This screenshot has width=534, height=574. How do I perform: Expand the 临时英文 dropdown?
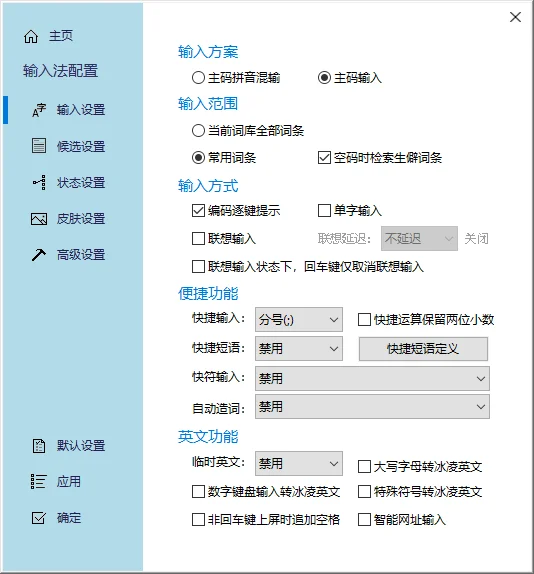tap(299, 463)
